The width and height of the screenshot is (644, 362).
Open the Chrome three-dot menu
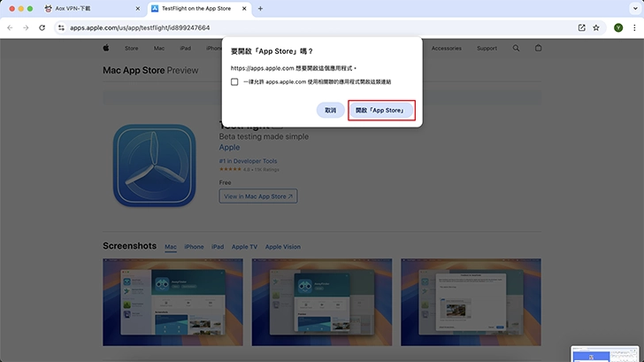[x=633, y=27]
